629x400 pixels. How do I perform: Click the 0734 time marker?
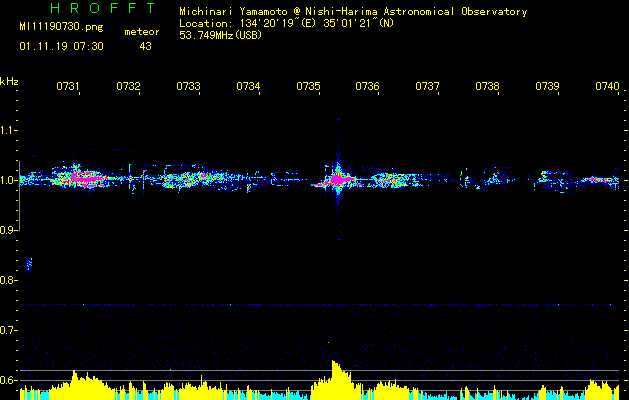click(x=248, y=86)
